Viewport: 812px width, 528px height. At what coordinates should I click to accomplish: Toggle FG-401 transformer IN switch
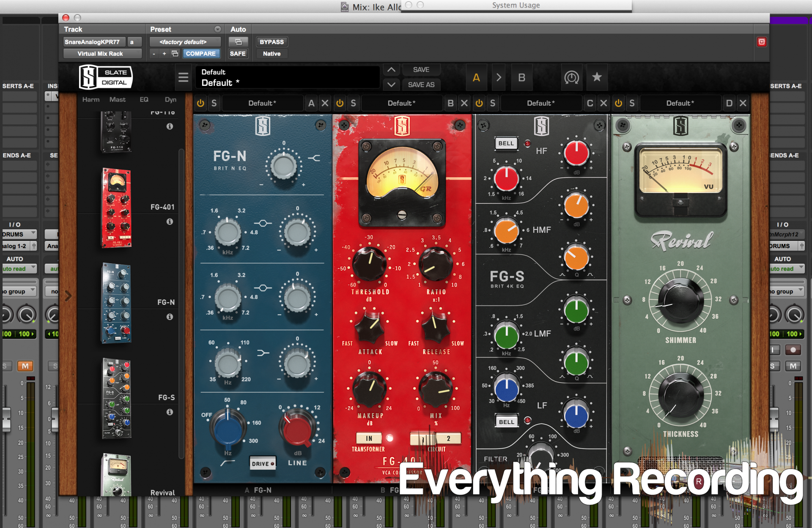(x=369, y=438)
